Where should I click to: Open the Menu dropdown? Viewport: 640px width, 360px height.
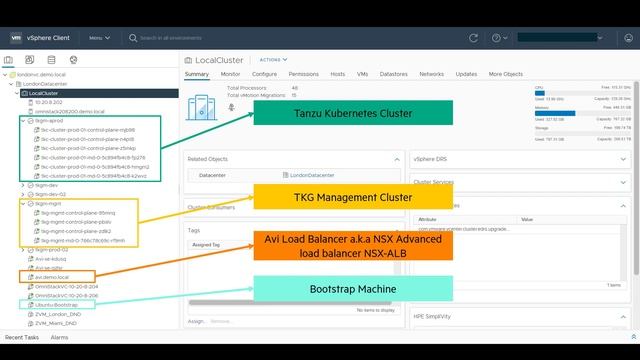(x=100, y=38)
